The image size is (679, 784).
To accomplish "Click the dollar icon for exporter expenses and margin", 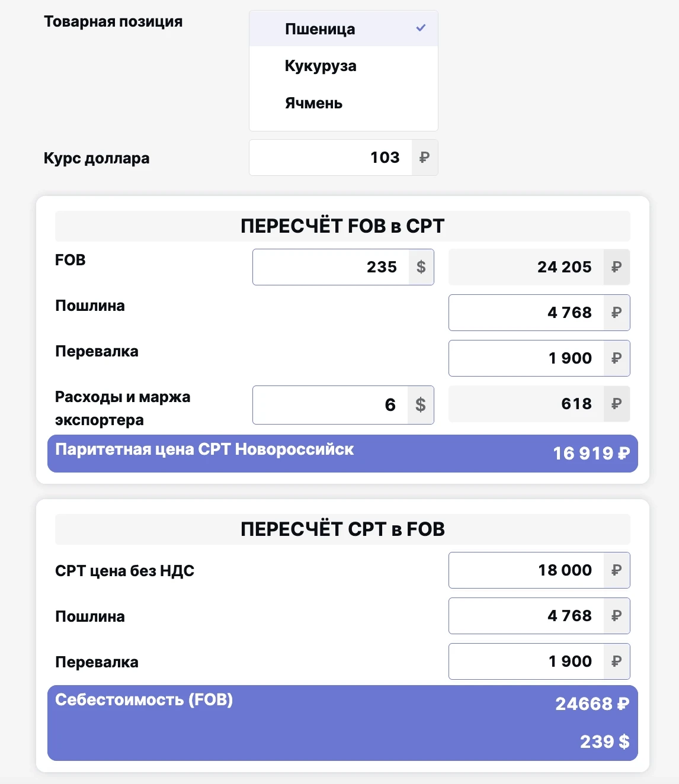I will click(x=421, y=405).
